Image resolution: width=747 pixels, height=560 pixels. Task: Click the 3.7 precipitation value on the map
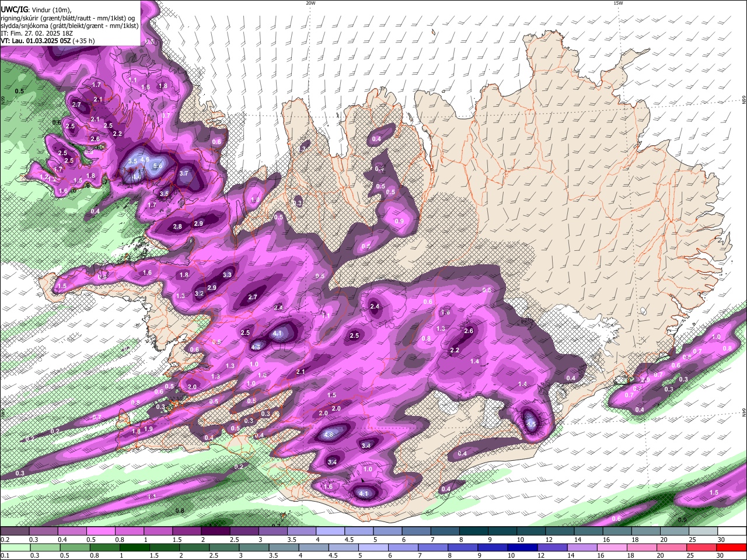click(x=184, y=173)
